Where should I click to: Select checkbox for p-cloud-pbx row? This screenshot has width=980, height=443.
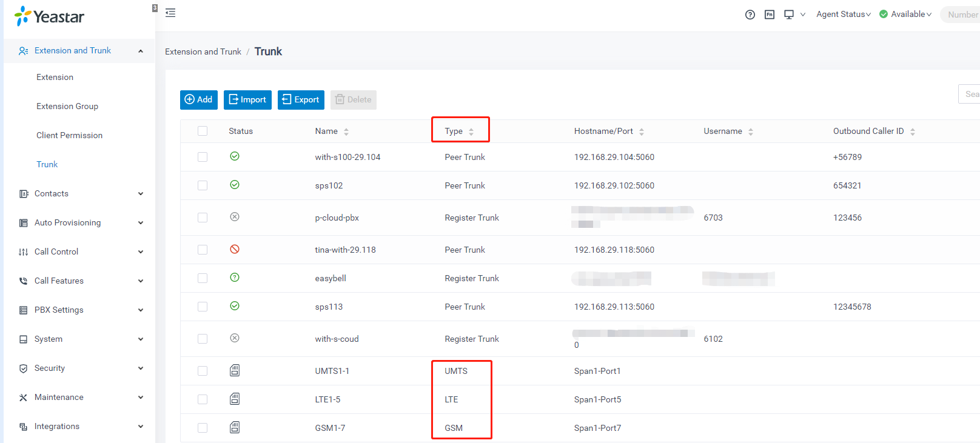(x=203, y=218)
